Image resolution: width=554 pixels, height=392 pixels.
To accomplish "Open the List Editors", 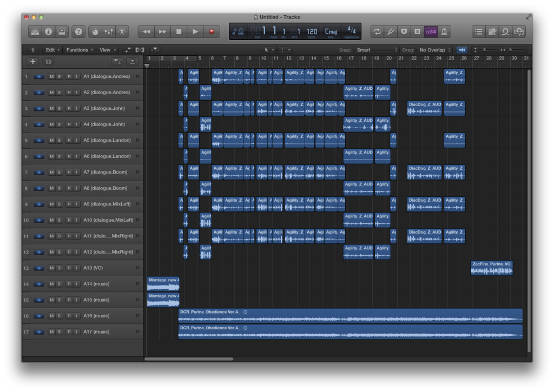I will (x=479, y=32).
